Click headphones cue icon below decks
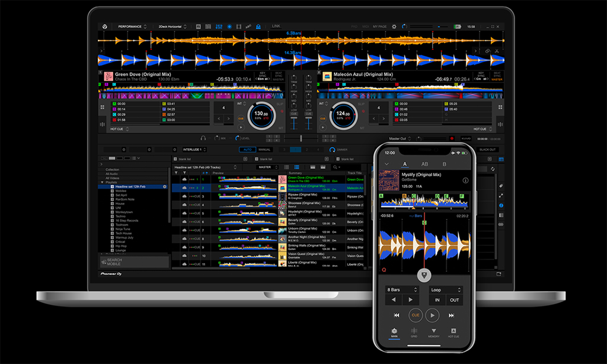 click(x=203, y=138)
